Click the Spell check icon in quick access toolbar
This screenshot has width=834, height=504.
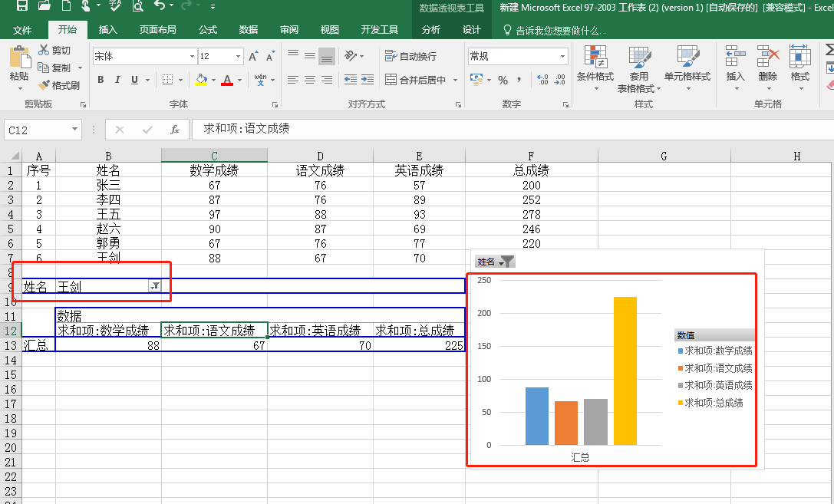(x=115, y=6)
